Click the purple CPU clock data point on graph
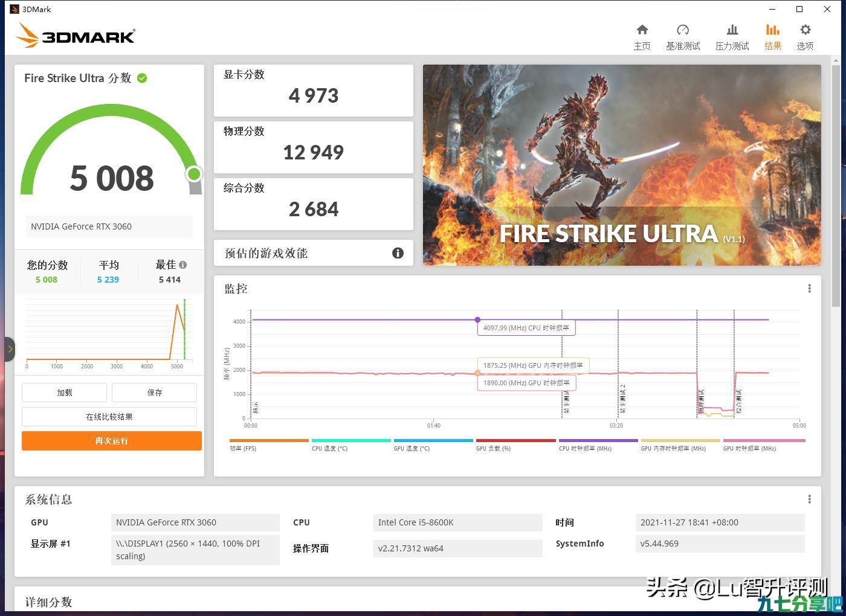Image resolution: width=846 pixels, height=616 pixels. pyautogui.click(x=477, y=319)
